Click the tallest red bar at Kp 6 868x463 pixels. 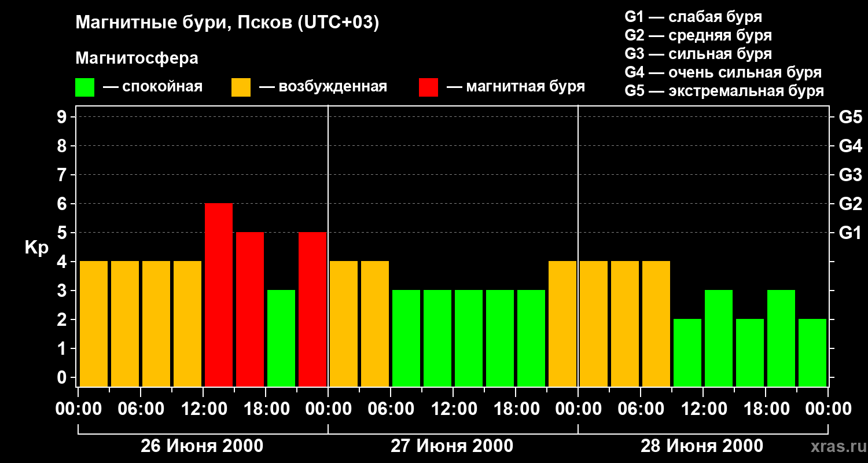[x=219, y=295]
